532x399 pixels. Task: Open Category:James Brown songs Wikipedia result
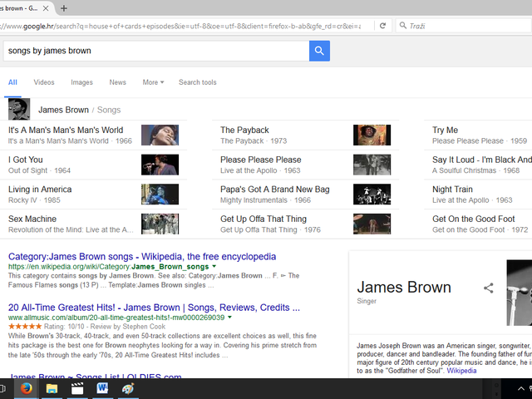coord(142,257)
